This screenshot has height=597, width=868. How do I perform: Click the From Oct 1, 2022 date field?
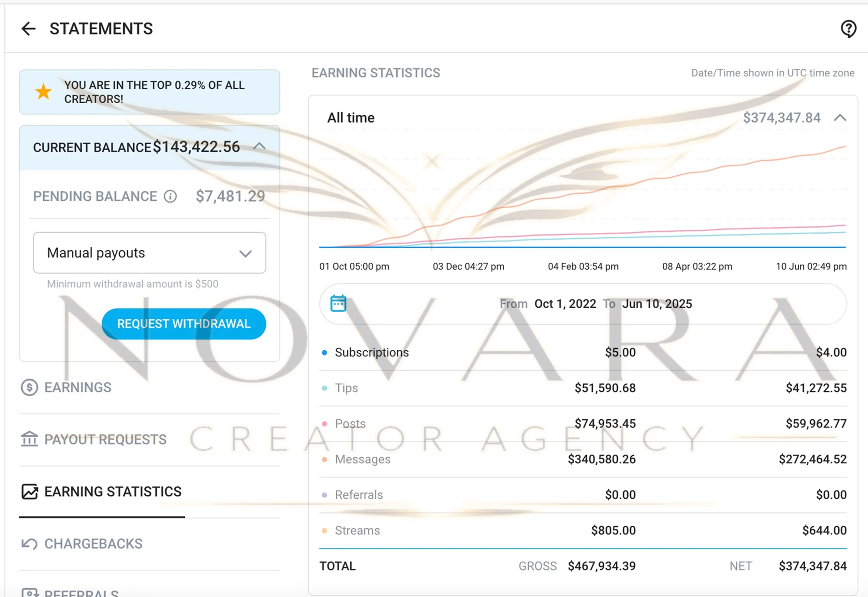(565, 304)
